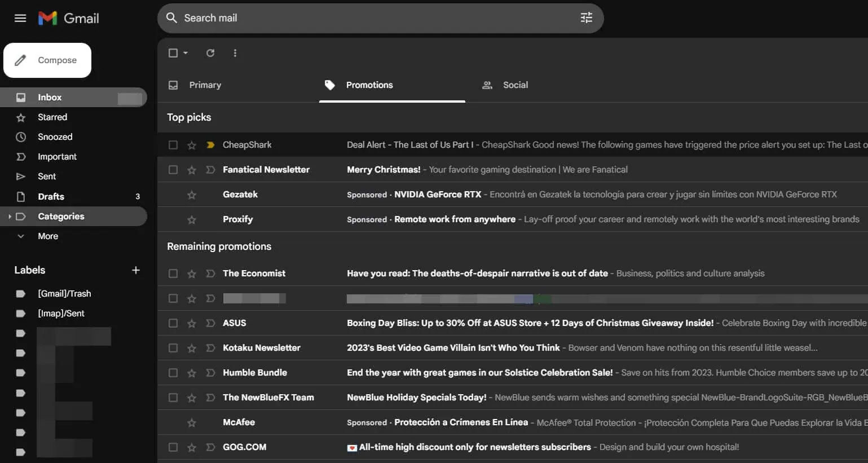The image size is (868, 463).
Task: Open the NVIDIA GeForce RTX sponsored ad
Action: pos(513,195)
